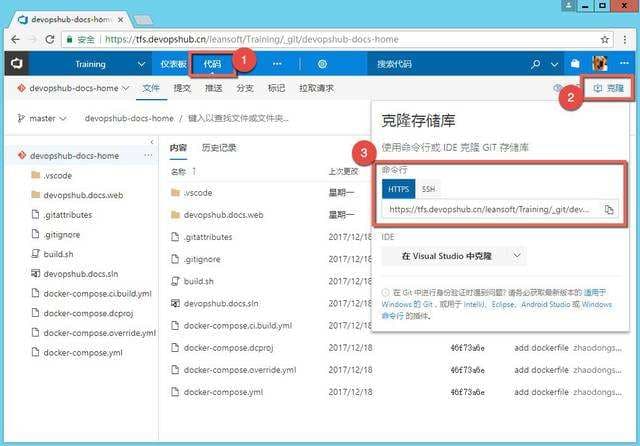
Task: Select SSH clone protocol
Action: point(429,189)
